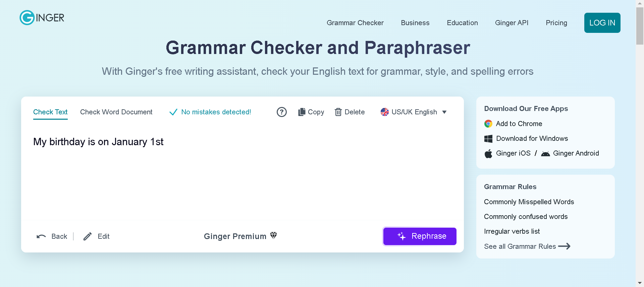This screenshot has width=644, height=287.
Task: Select the Check Text tab
Action: click(x=50, y=112)
